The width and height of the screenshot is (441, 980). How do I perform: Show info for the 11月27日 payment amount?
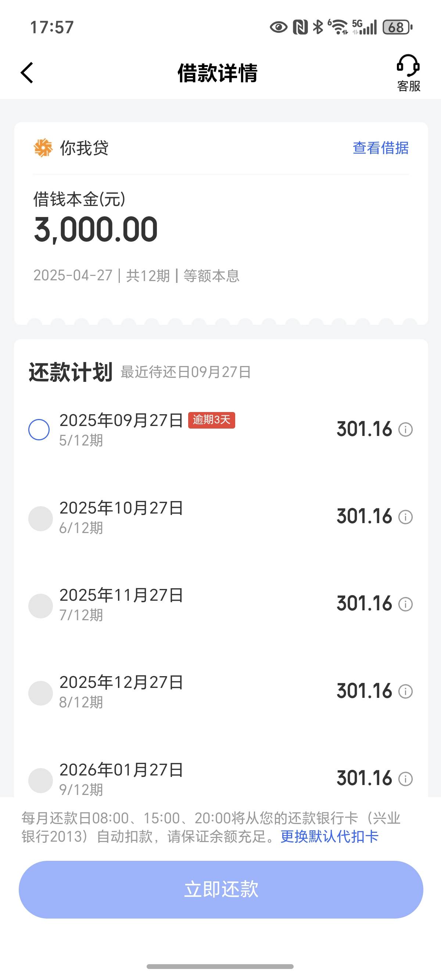405,604
